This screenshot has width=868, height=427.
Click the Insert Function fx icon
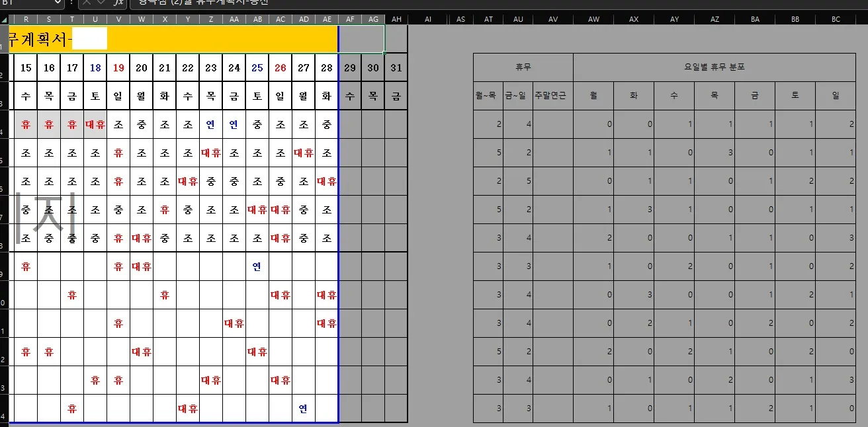(x=119, y=3)
